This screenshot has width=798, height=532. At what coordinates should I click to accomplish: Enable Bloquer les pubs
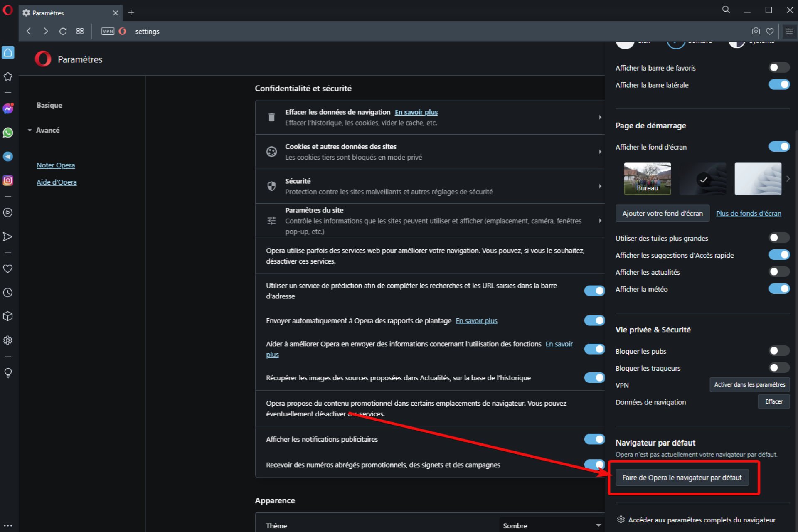[x=779, y=351]
